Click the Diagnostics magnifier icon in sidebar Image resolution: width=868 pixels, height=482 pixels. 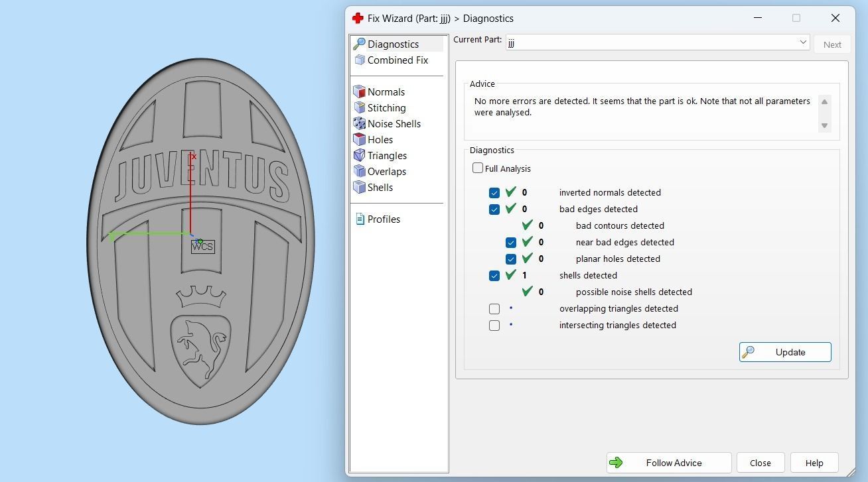(359, 44)
